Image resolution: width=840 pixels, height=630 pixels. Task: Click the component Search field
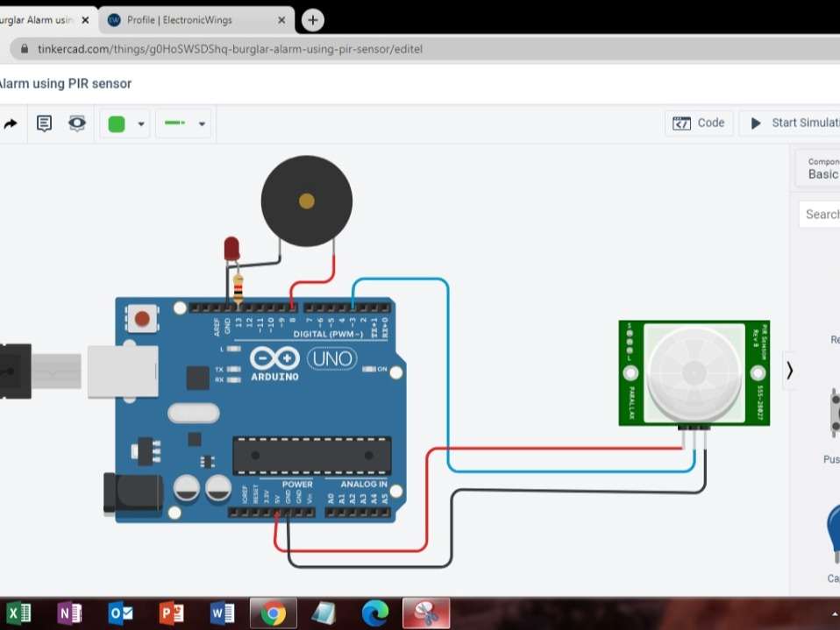point(820,214)
